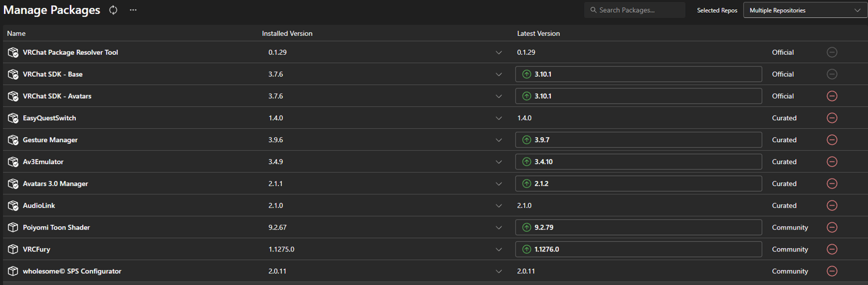Click the refresh packages icon
868x285 pixels.
(113, 10)
